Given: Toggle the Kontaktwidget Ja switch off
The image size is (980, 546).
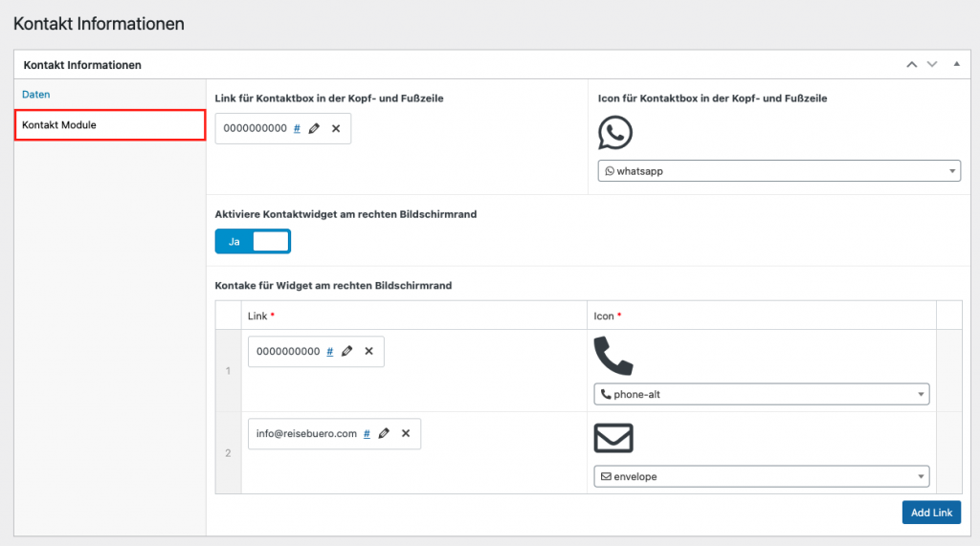Looking at the screenshot, I should point(253,242).
